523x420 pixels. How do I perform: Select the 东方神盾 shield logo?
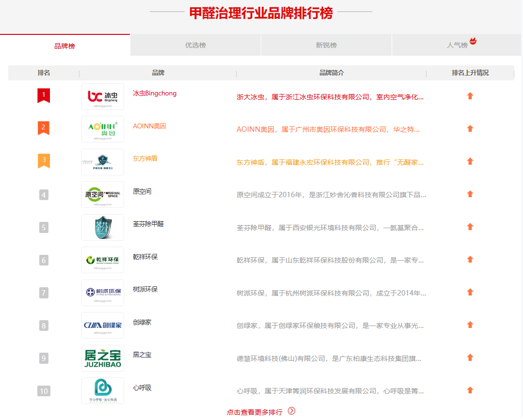(102, 161)
